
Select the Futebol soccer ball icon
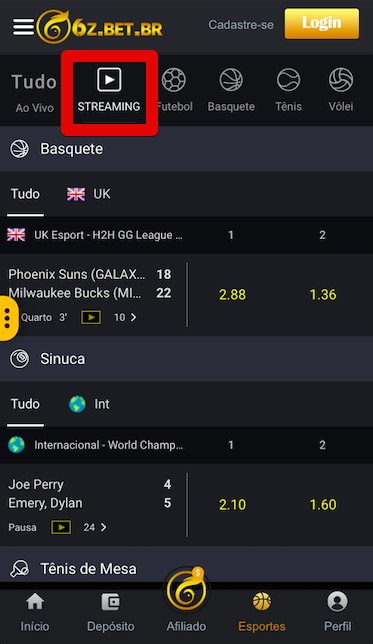tap(174, 80)
